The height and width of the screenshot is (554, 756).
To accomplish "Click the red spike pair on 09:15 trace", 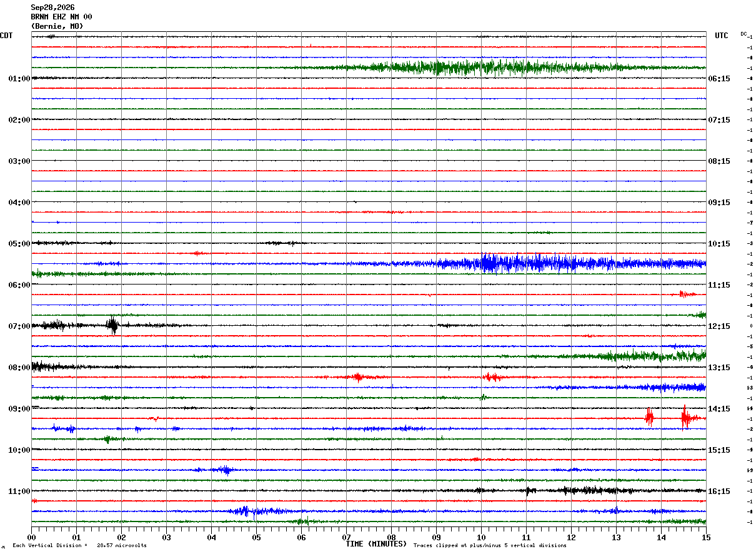I will click(667, 416).
